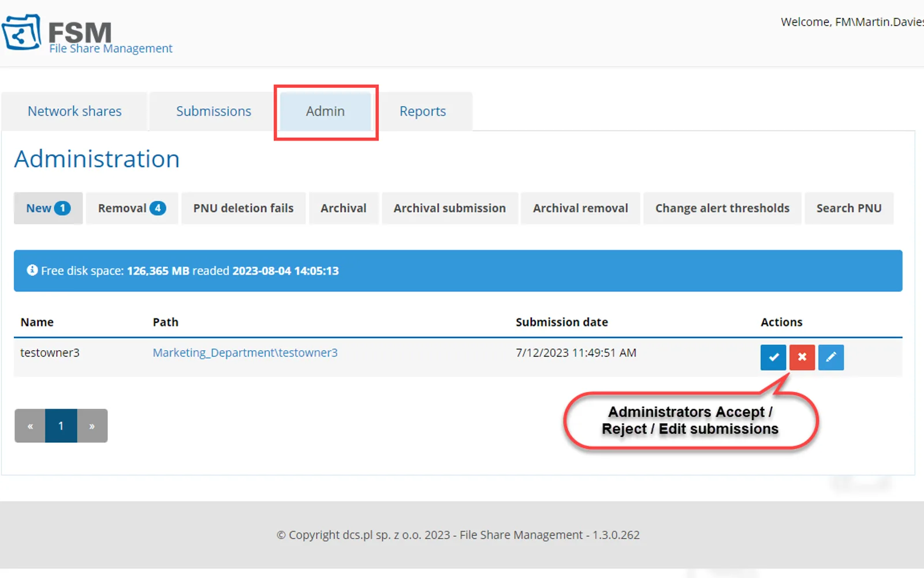Go to next page with » button
Screen dimensions: 924x578
tap(92, 426)
